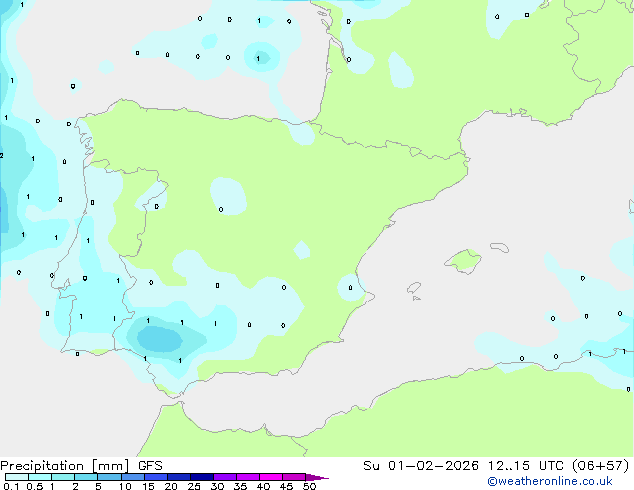The height and width of the screenshot is (490, 634).
Task: Pick the 15–20 mm blue legend swatch
Action: coord(156,477)
